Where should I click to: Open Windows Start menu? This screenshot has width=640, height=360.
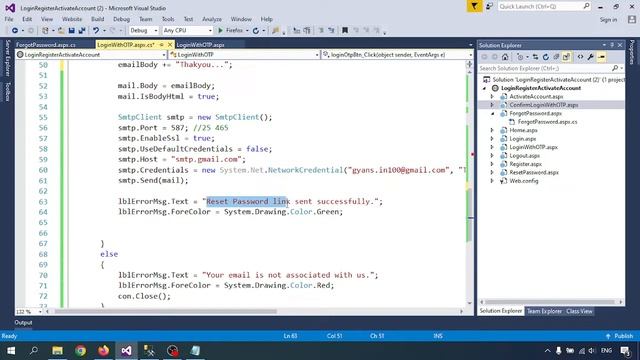click(x=11, y=351)
